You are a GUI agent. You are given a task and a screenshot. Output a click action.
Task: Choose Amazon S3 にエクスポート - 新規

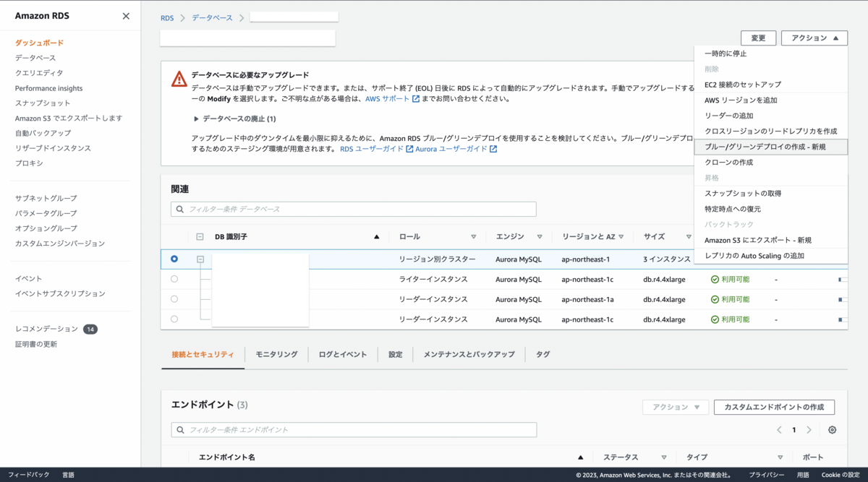(770, 240)
